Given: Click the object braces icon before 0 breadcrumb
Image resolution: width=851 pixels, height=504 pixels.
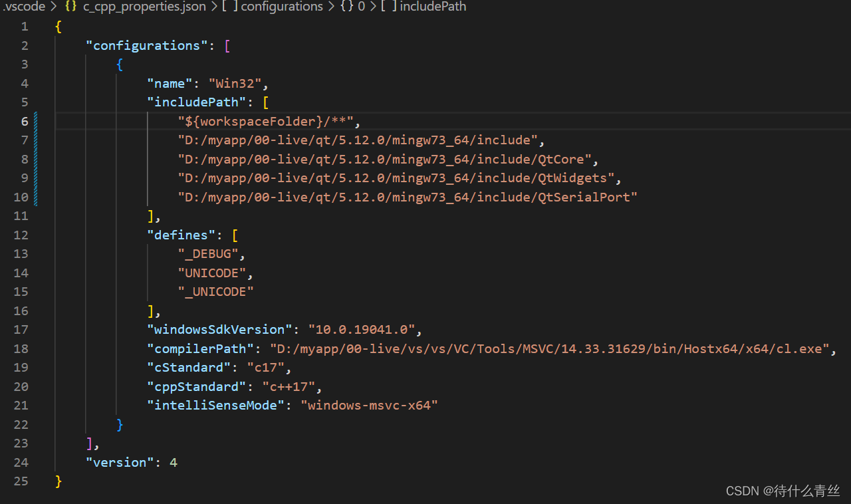Looking at the screenshot, I should tap(346, 7).
